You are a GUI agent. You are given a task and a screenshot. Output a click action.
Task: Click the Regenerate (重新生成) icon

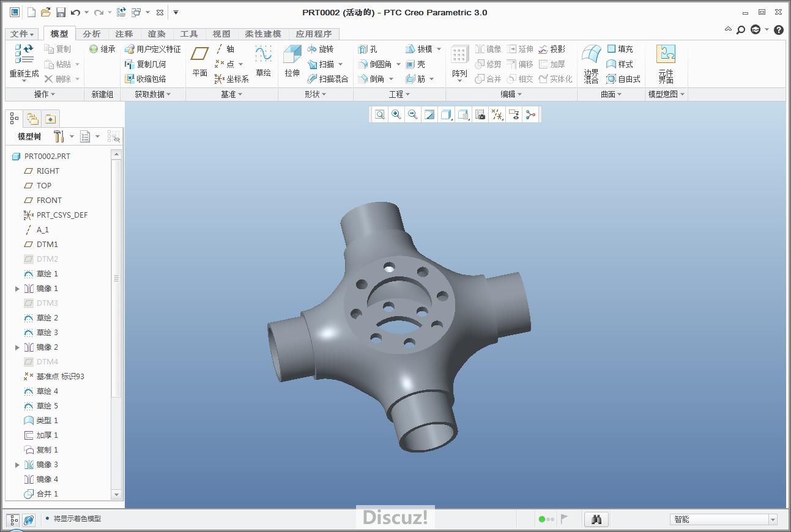pyautogui.click(x=24, y=55)
